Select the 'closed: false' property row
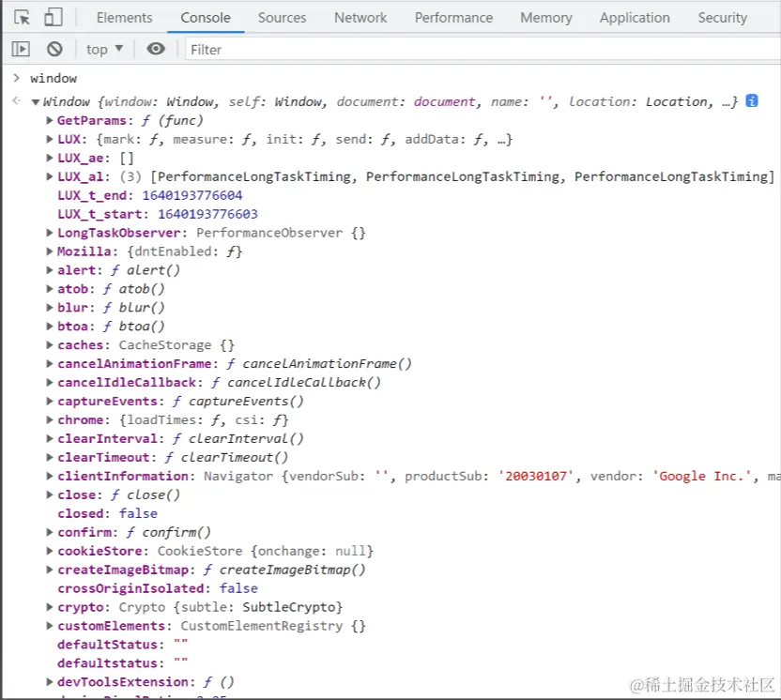Screen dimensions: 781x700 click(108, 513)
